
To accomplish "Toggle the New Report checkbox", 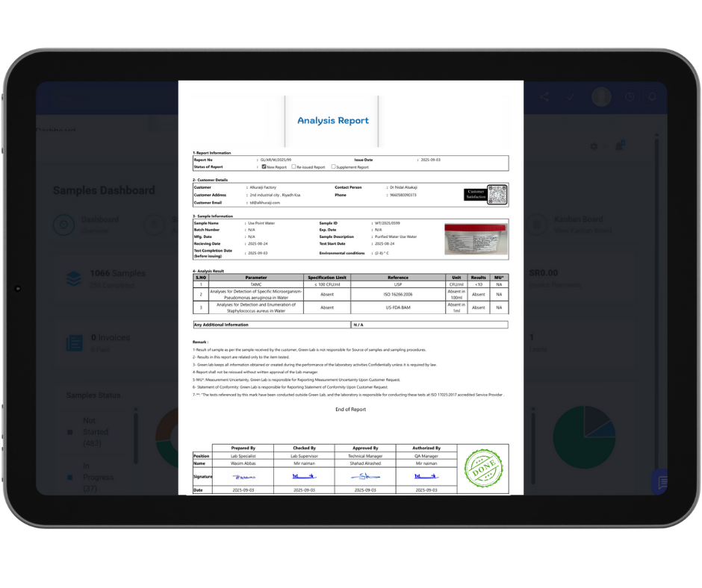I will 264,167.
